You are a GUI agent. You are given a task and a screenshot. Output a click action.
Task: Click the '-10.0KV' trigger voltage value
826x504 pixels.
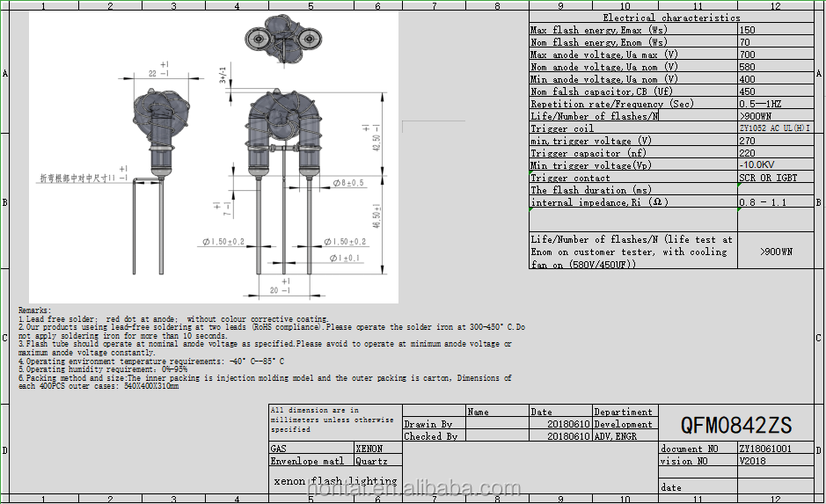pyautogui.click(x=757, y=164)
